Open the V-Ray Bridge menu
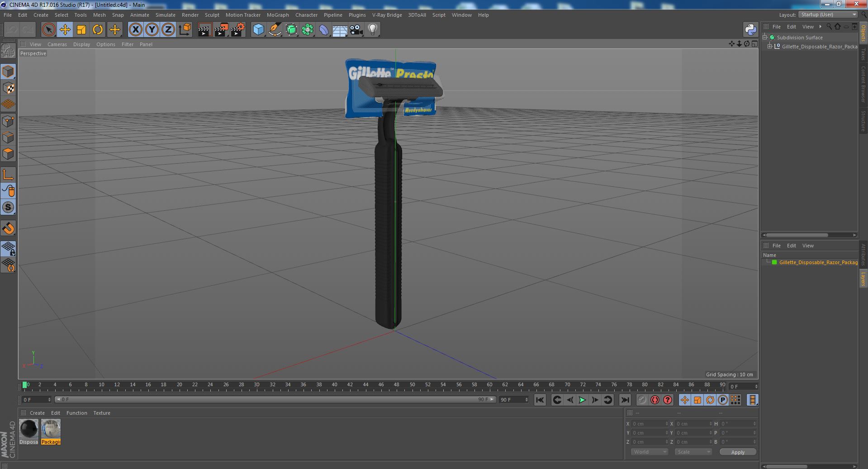The width and height of the screenshot is (868, 469). coord(387,15)
